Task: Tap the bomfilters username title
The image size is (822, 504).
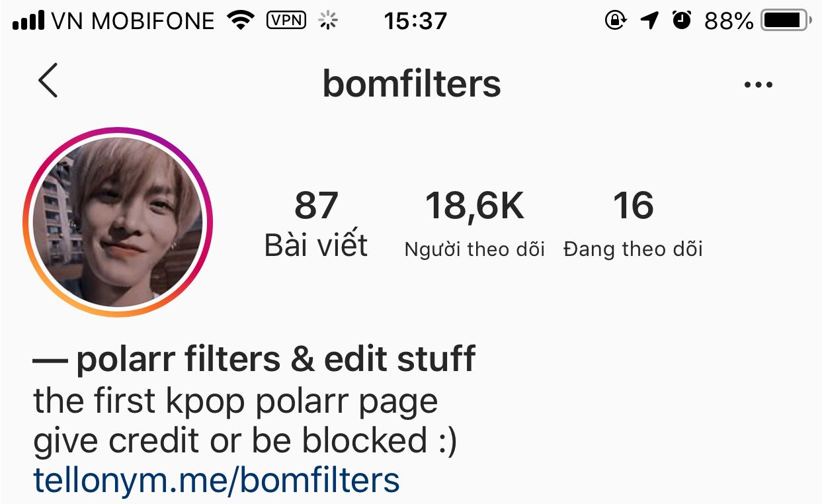Action: point(411,83)
